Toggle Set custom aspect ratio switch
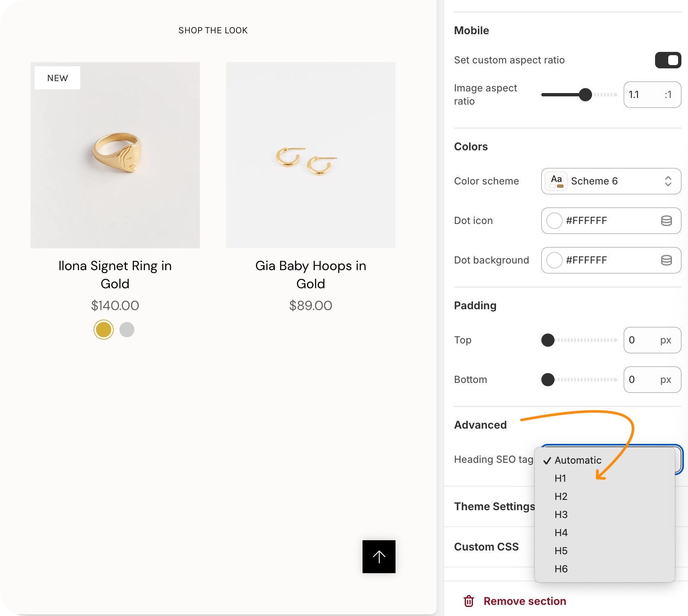 (x=668, y=60)
